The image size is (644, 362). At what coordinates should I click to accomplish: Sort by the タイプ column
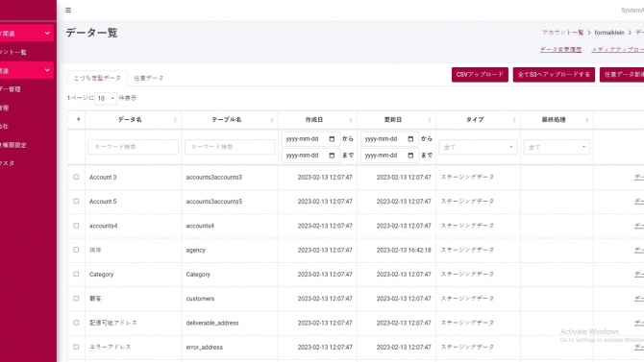coord(478,120)
